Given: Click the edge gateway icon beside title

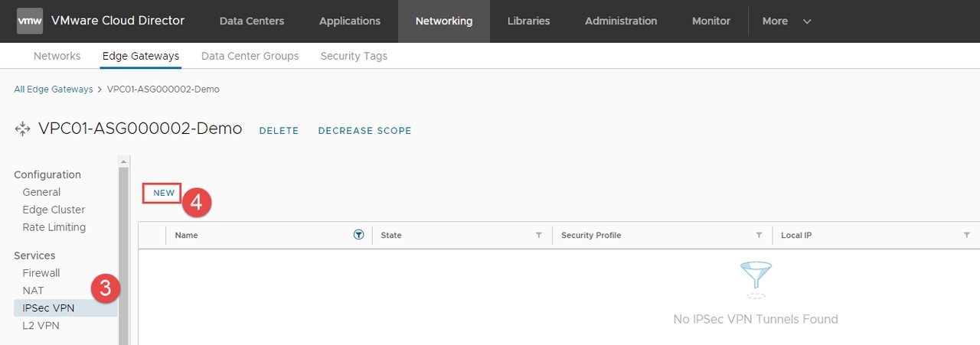Looking at the screenshot, I should (22, 129).
